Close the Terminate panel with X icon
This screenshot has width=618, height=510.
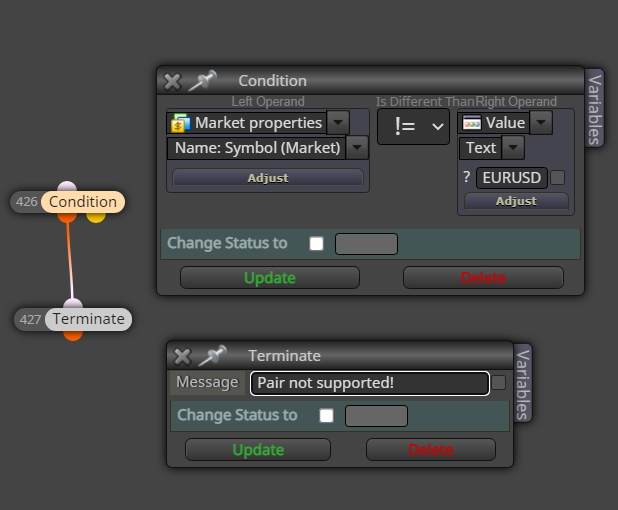pyautogui.click(x=182, y=357)
